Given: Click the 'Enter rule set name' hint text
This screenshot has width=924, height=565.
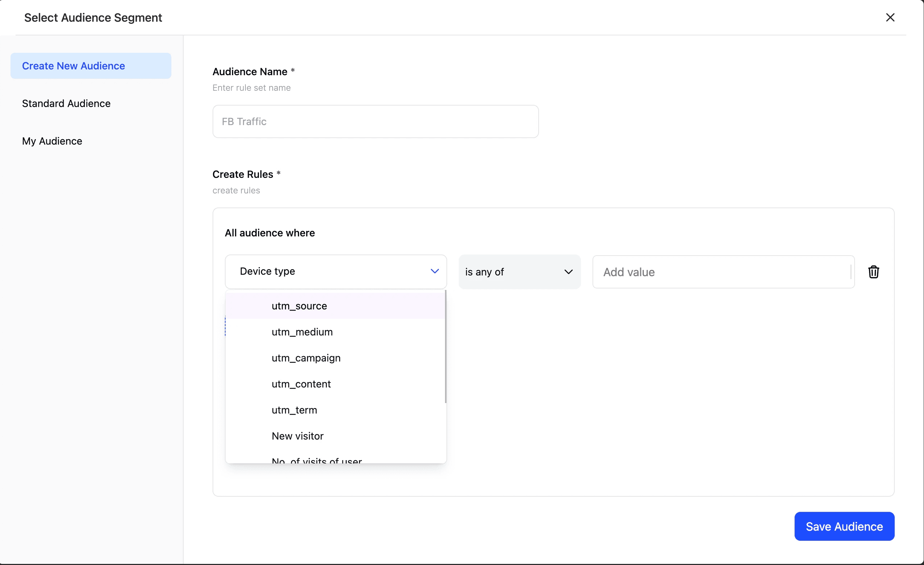Looking at the screenshot, I should pos(251,88).
